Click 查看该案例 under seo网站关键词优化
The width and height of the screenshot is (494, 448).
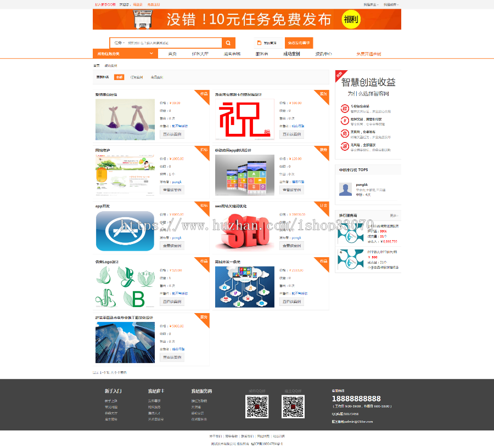[293, 245]
